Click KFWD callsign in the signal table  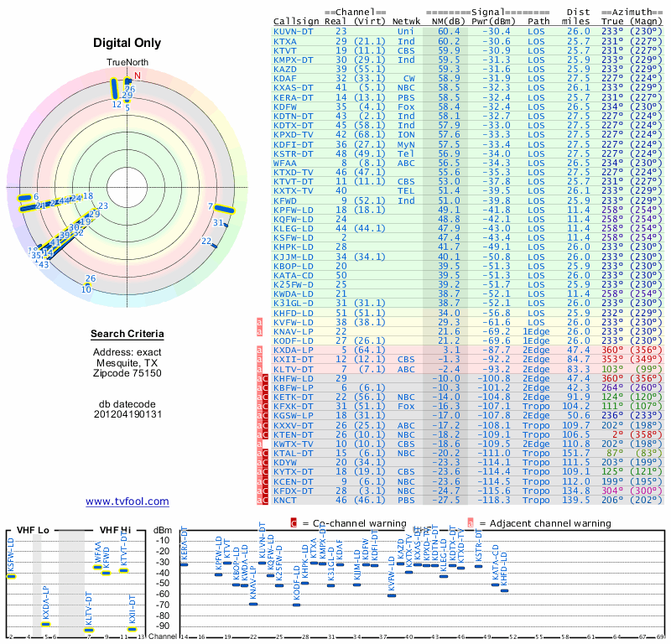coord(285,200)
